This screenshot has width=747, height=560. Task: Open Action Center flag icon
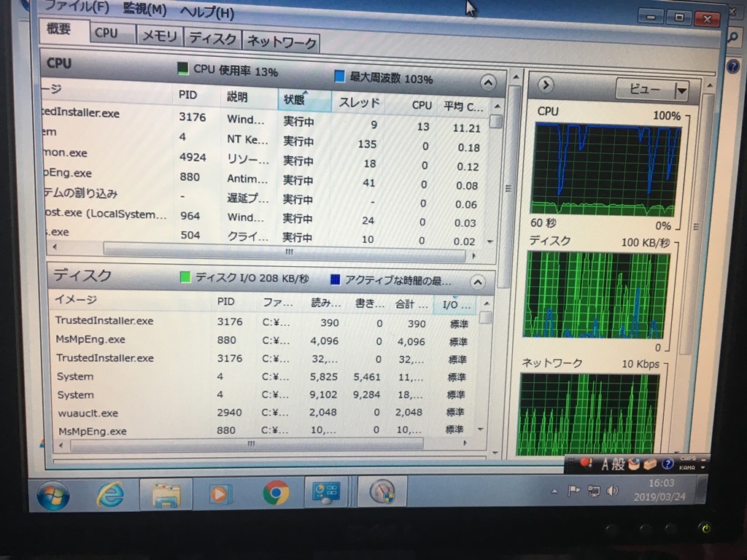pyautogui.click(x=574, y=490)
